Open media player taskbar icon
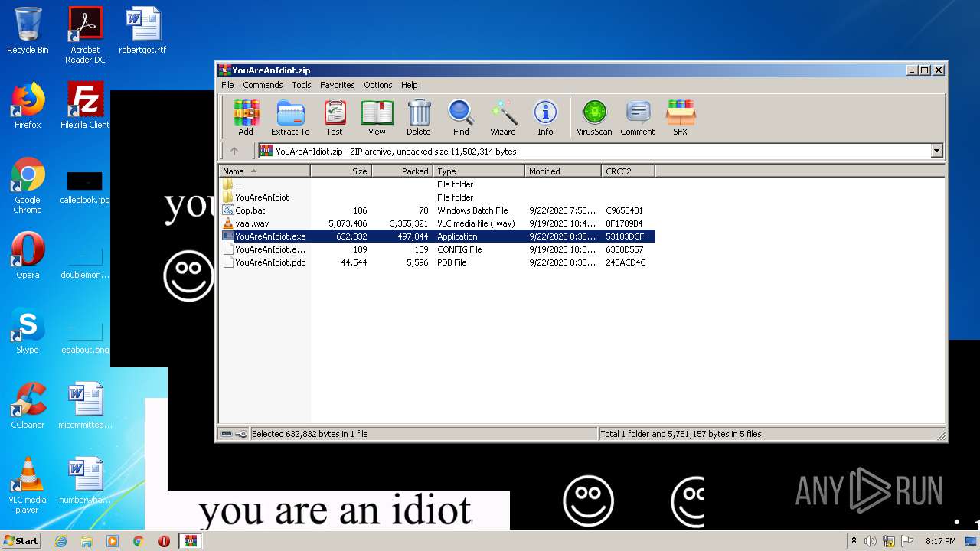Screen dimensions: 980x551 click(113, 541)
